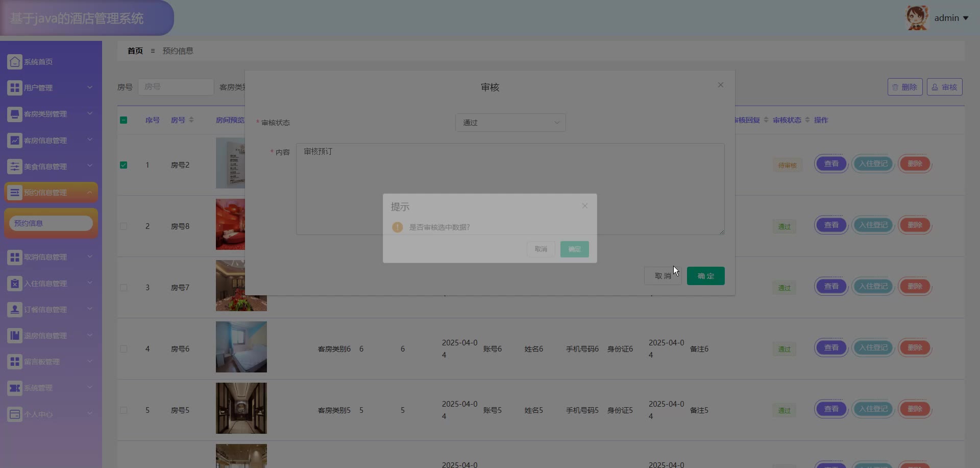The width and height of the screenshot is (980, 468).
Task: Check the checkbox for row 房号5
Action: tap(124, 410)
